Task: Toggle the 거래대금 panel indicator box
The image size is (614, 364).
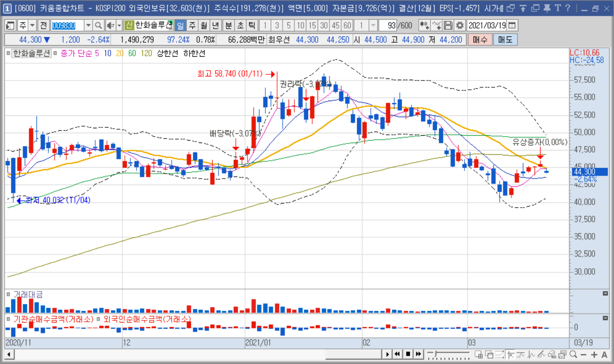Action: point(8,294)
